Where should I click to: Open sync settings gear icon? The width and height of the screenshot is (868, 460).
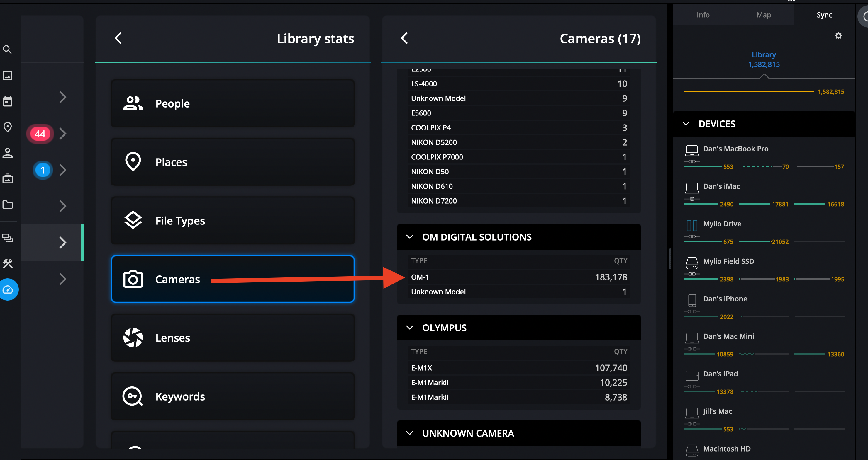pyautogui.click(x=838, y=36)
